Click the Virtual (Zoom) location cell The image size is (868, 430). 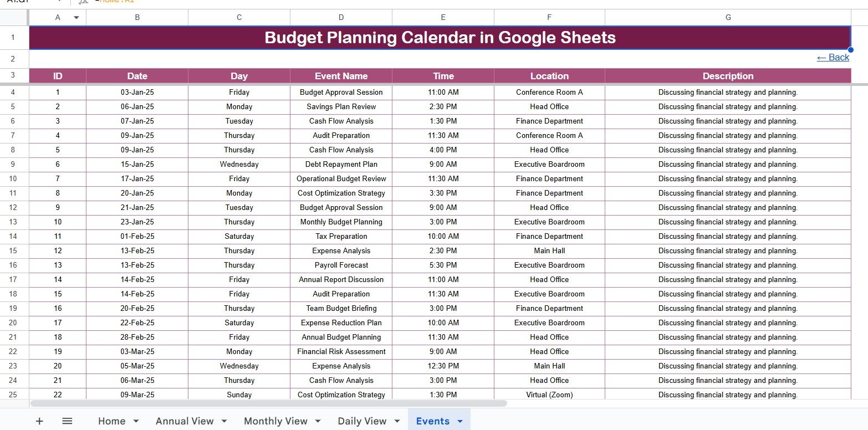point(549,395)
